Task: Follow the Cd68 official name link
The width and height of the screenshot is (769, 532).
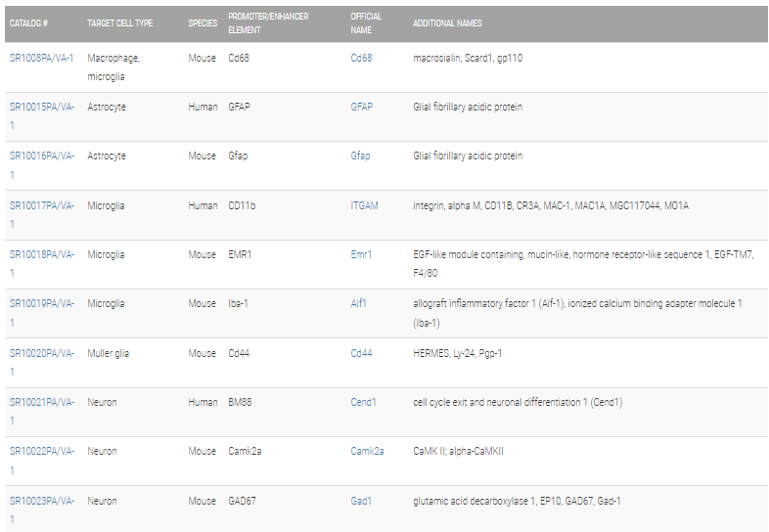Action: (x=361, y=58)
